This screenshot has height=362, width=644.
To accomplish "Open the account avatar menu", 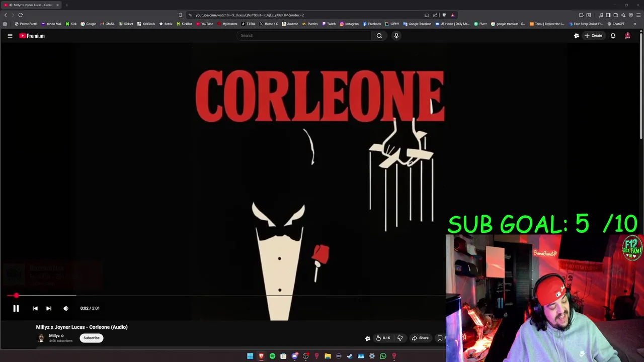I will tap(627, 36).
